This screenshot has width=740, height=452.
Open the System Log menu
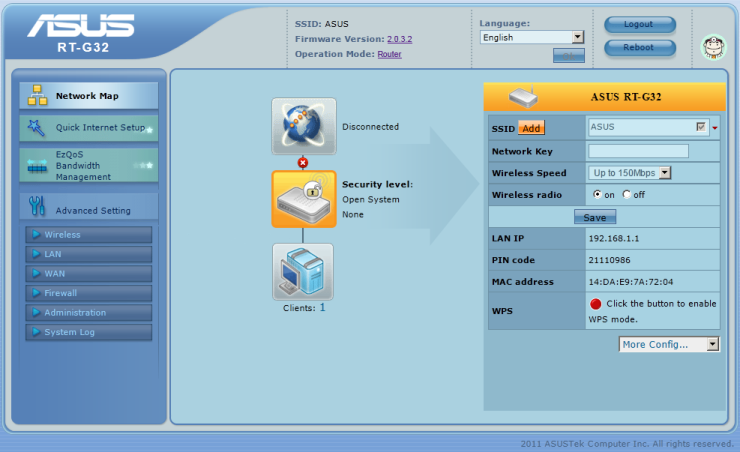pyautogui.click(x=89, y=332)
